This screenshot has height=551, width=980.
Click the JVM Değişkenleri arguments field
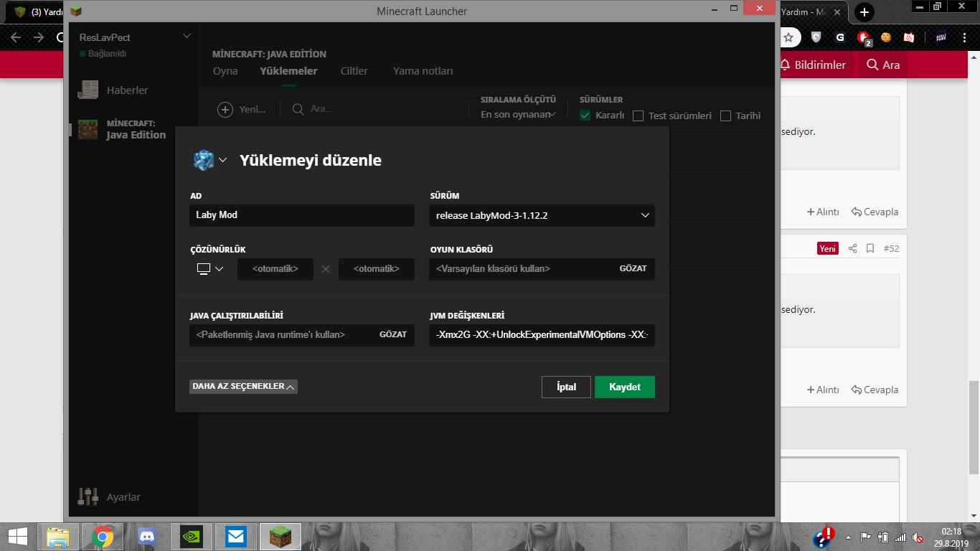tap(542, 335)
